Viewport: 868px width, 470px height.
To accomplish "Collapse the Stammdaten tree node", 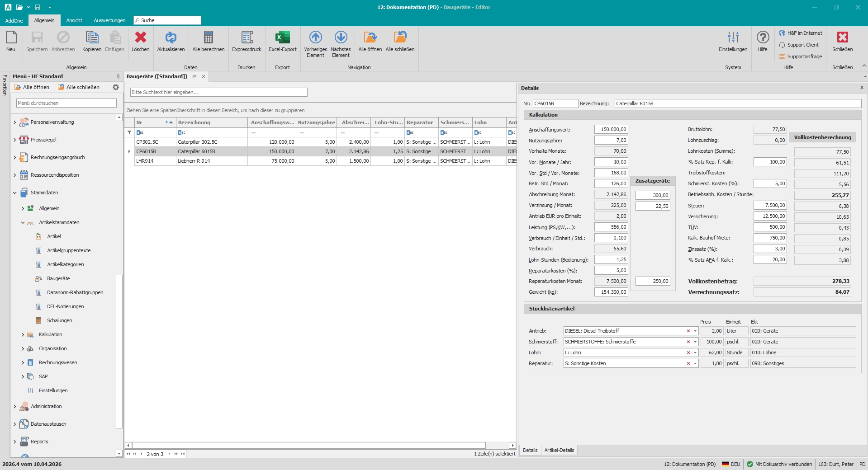I will pos(14,193).
